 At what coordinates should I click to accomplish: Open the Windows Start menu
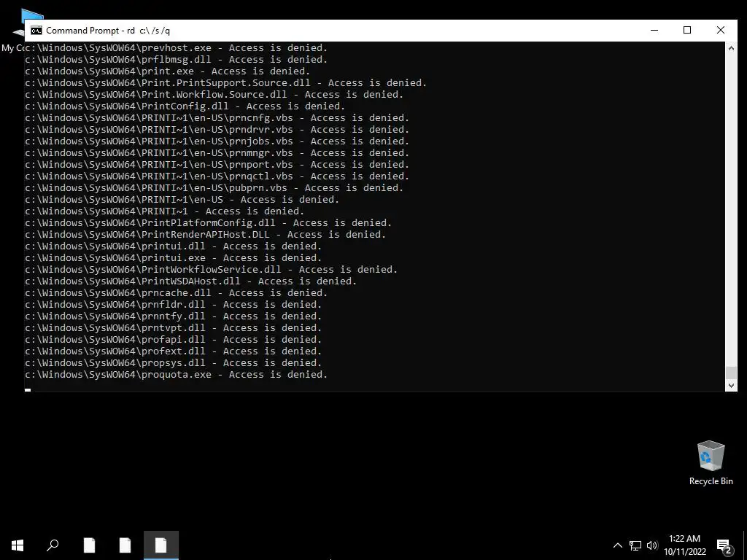click(x=18, y=545)
